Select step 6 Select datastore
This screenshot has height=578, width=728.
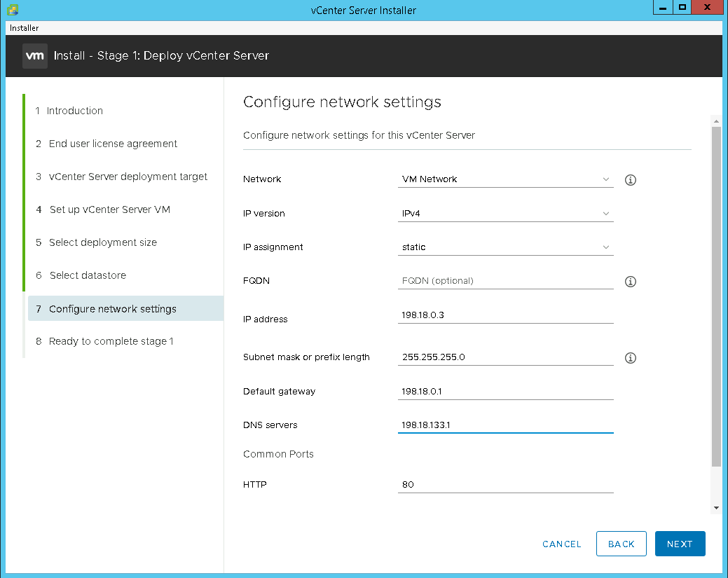(x=88, y=275)
